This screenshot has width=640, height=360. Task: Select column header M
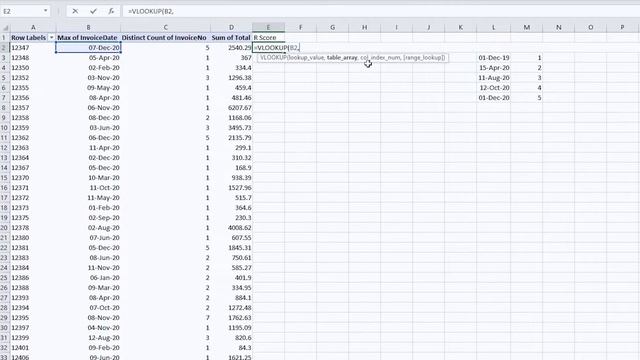527,27
